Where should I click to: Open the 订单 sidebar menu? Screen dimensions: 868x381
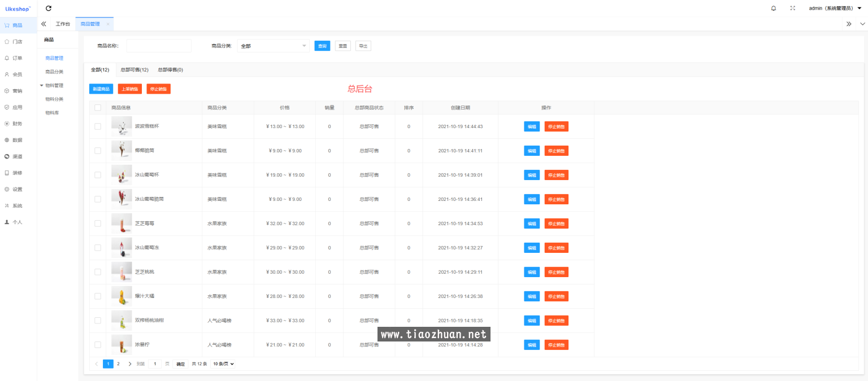[x=18, y=58]
